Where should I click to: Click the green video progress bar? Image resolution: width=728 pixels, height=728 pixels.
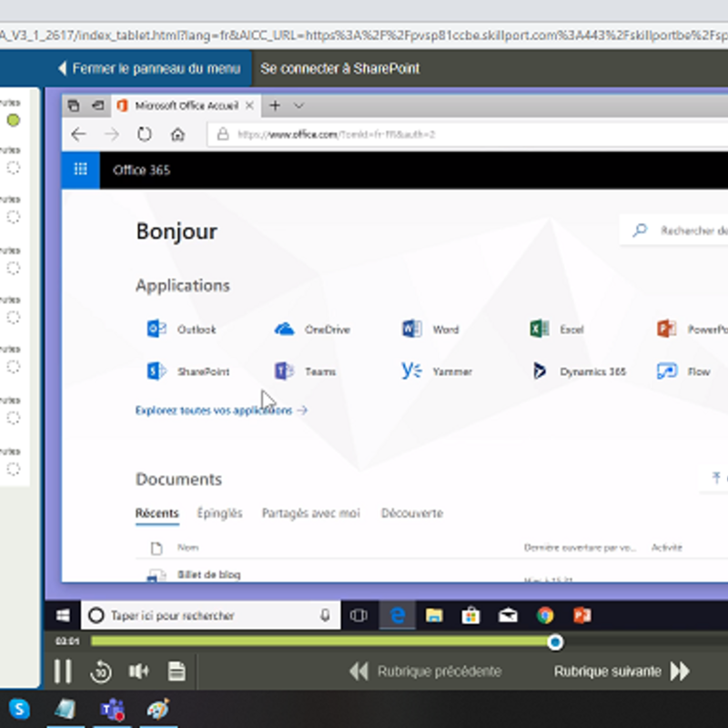click(x=319, y=642)
